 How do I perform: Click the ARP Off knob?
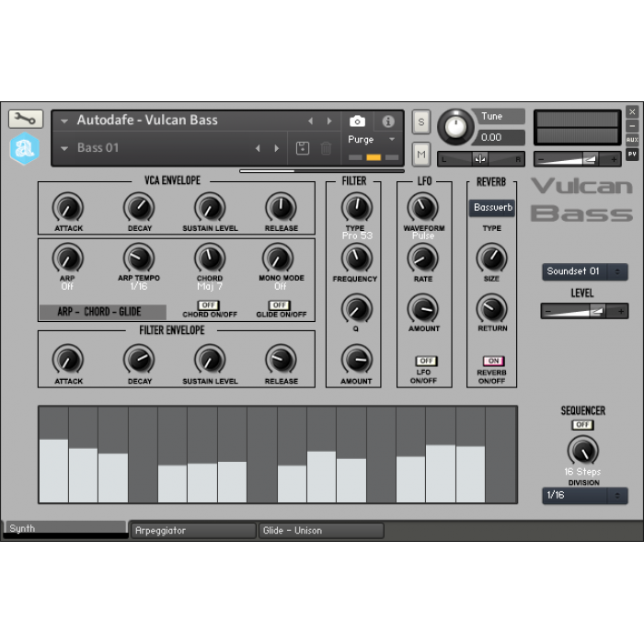[x=68, y=259]
